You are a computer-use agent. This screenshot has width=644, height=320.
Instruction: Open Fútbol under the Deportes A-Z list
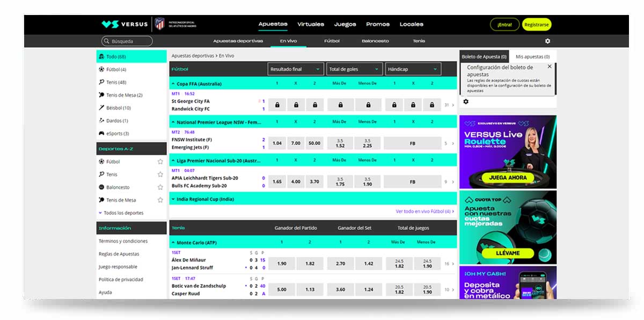coord(113,162)
